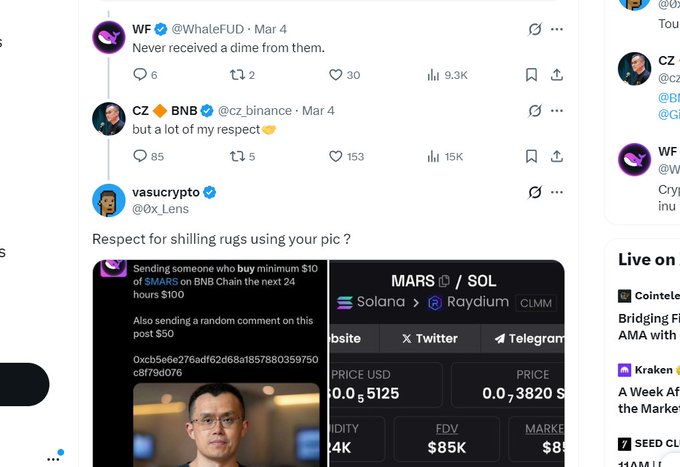Open Grok icon on WhaleFUD's tweet

(x=535, y=29)
